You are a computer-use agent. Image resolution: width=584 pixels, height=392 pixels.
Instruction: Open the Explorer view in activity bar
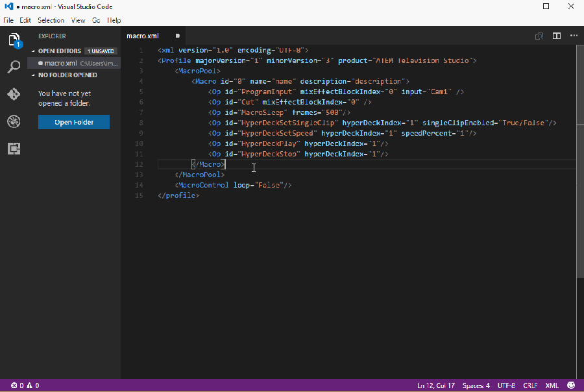[14, 40]
